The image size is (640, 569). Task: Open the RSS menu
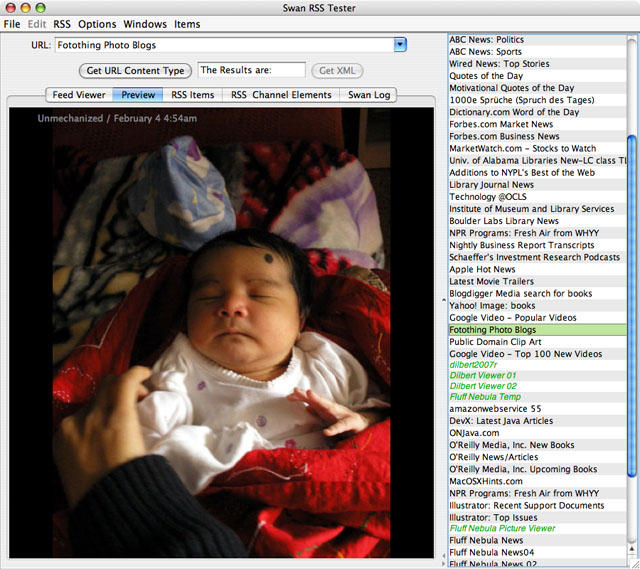click(62, 24)
